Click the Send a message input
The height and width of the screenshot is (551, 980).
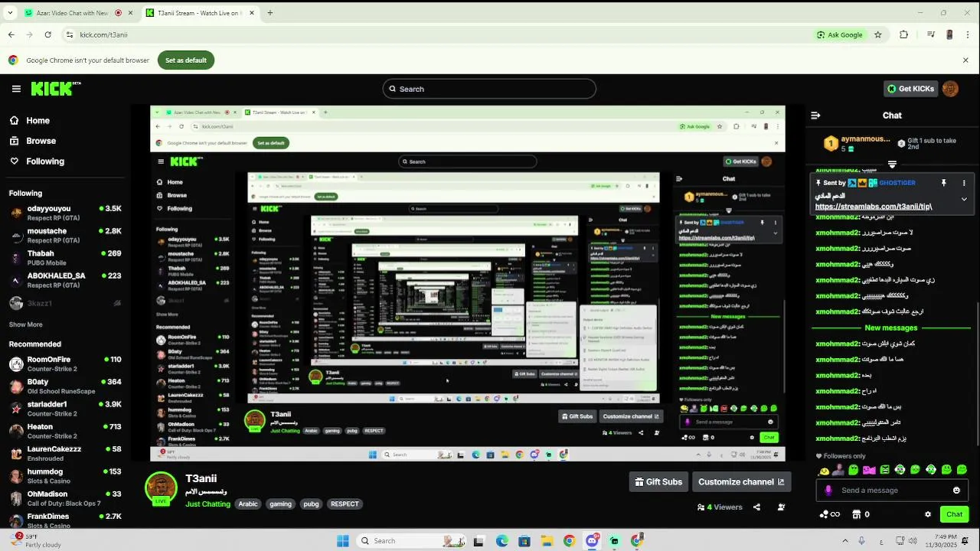click(892, 491)
